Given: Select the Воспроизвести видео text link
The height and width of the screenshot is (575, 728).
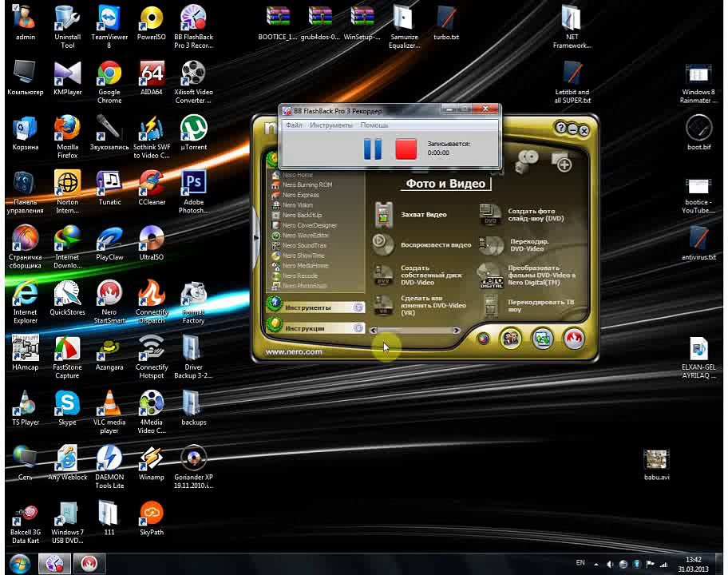Looking at the screenshot, I should [436, 244].
